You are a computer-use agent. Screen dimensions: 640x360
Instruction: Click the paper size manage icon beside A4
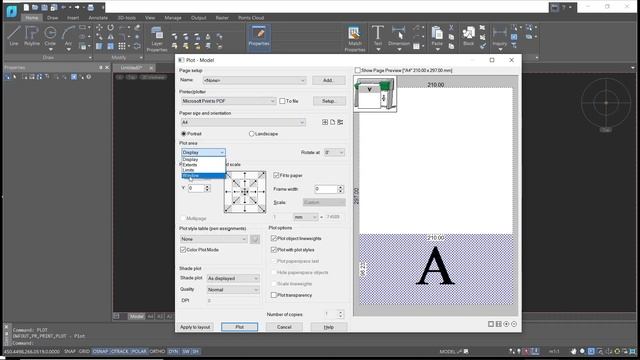coord(340,122)
